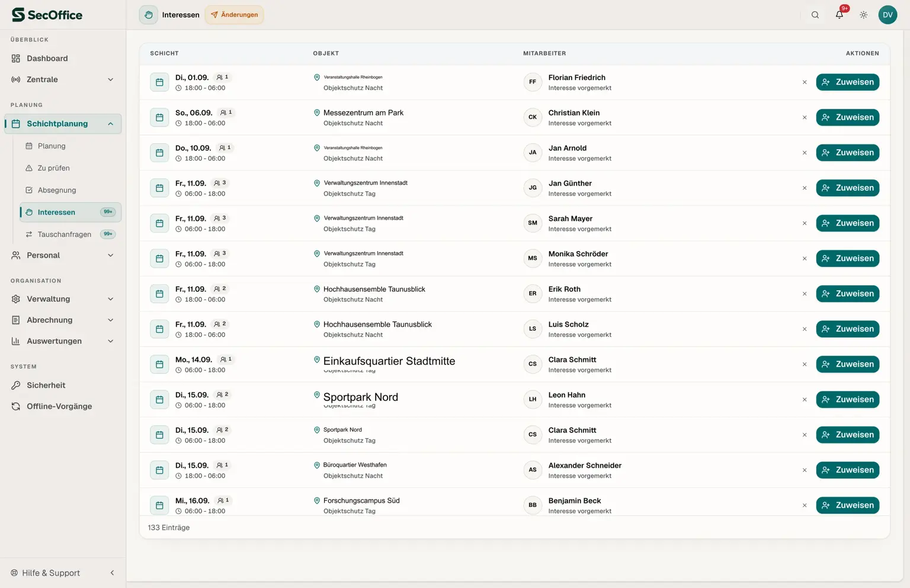The image size is (910, 588).
Task: Open Sicherheit settings
Action: pyautogui.click(x=63, y=385)
